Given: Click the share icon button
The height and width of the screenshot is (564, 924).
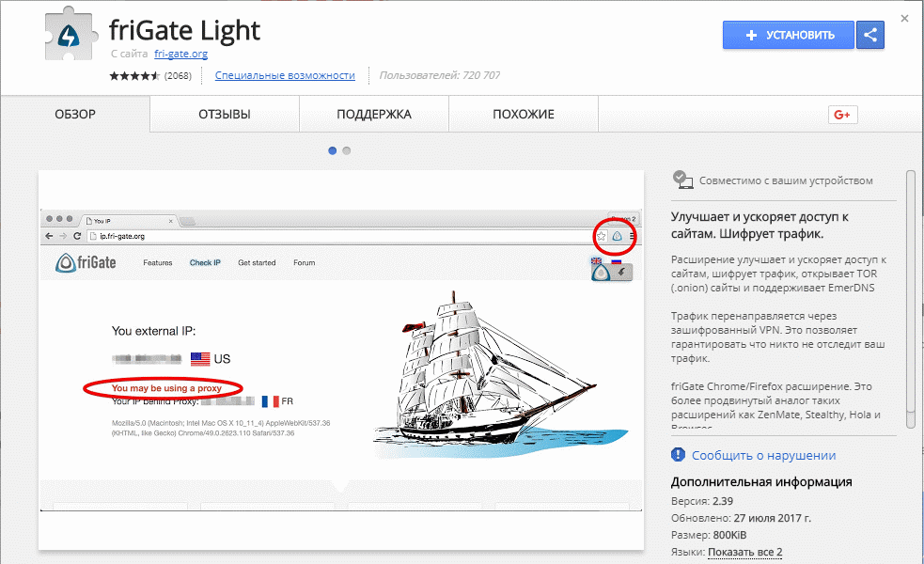Looking at the screenshot, I should 870,36.
